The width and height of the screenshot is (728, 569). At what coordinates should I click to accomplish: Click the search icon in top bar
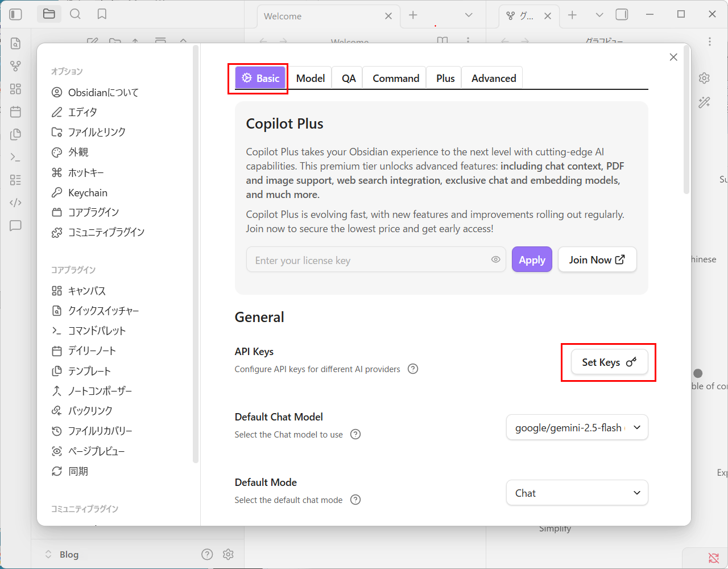click(x=75, y=14)
